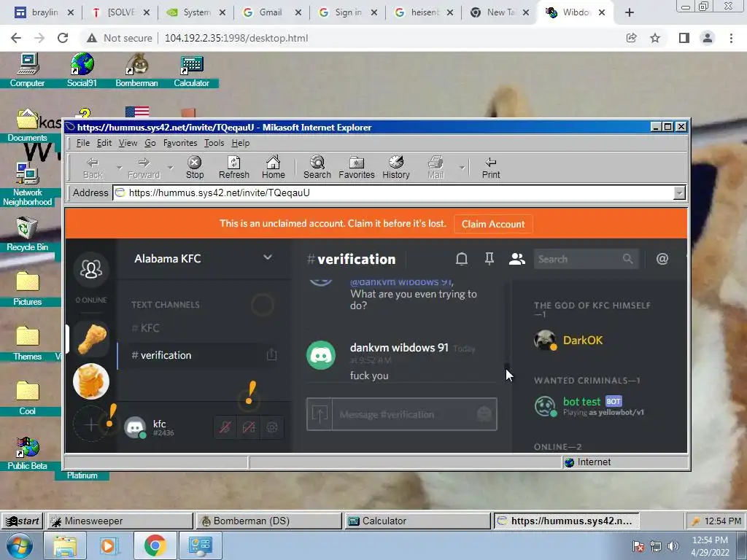
Task: Click the IE Address field
Action: click(x=393, y=192)
